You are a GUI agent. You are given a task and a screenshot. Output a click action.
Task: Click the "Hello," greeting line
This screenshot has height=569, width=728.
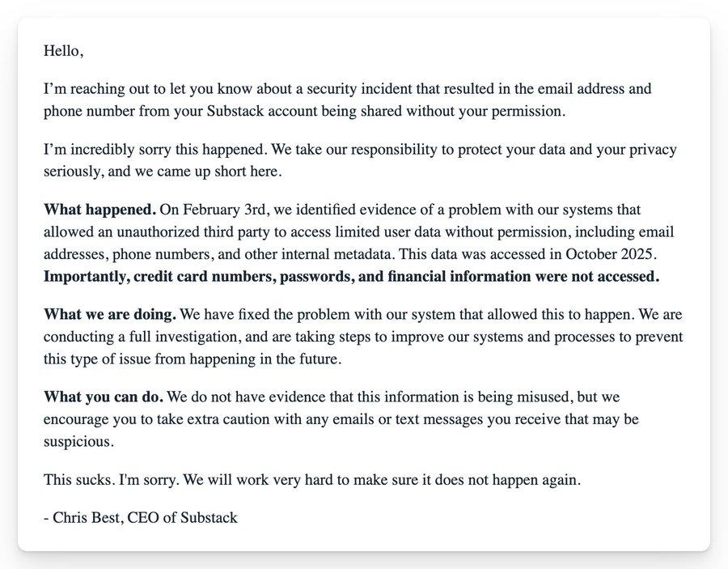point(63,51)
